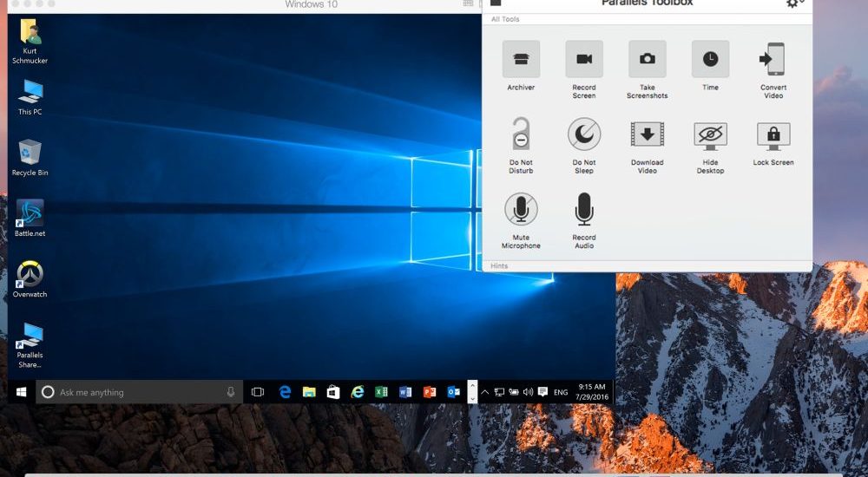Click the taskbar toolbar scroll arrows
Image resolution: width=868 pixels, height=477 pixels.
472,392
